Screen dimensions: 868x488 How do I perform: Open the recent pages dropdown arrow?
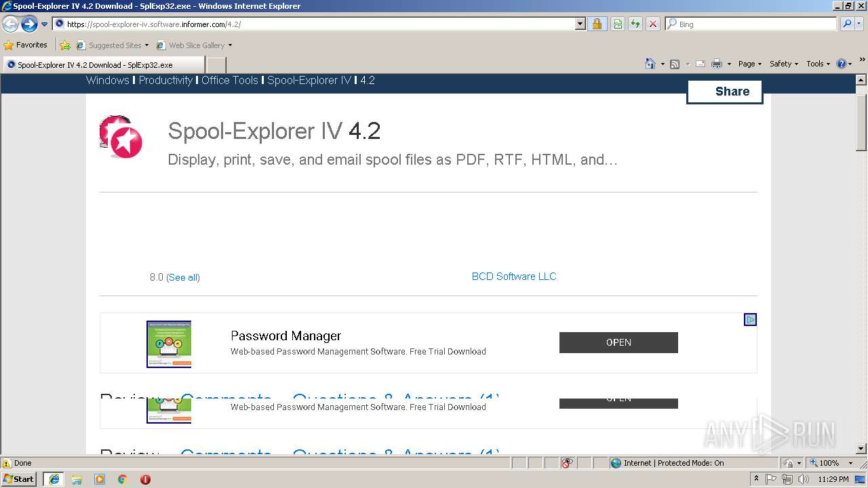tap(45, 24)
